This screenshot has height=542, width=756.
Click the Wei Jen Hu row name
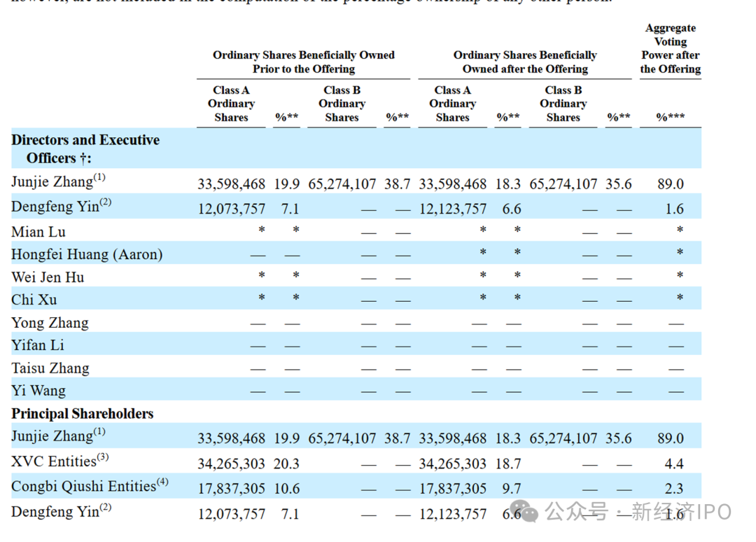pos(48,277)
